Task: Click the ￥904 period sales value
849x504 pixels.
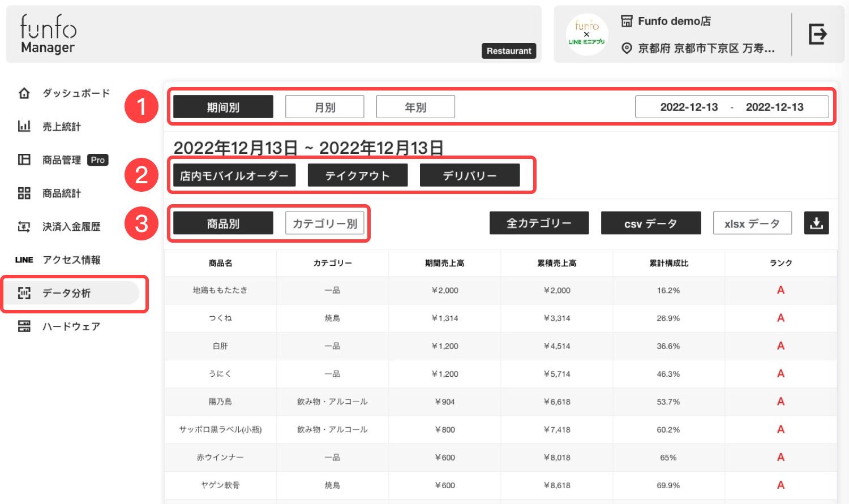Action: click(x=445, y=402)
